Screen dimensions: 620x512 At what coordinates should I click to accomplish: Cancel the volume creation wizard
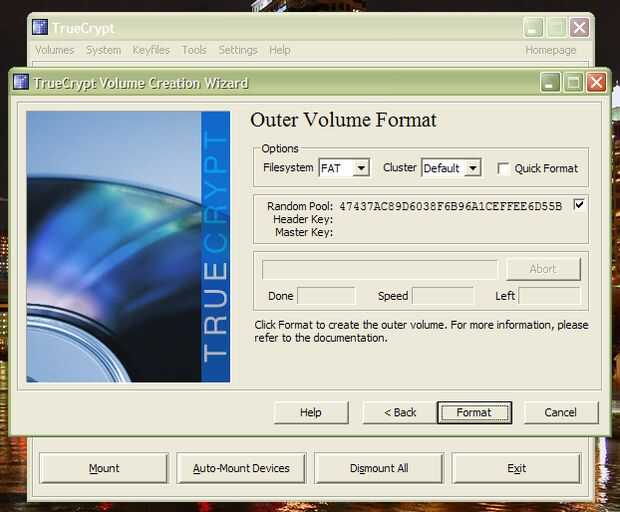[x=561, y=412]
